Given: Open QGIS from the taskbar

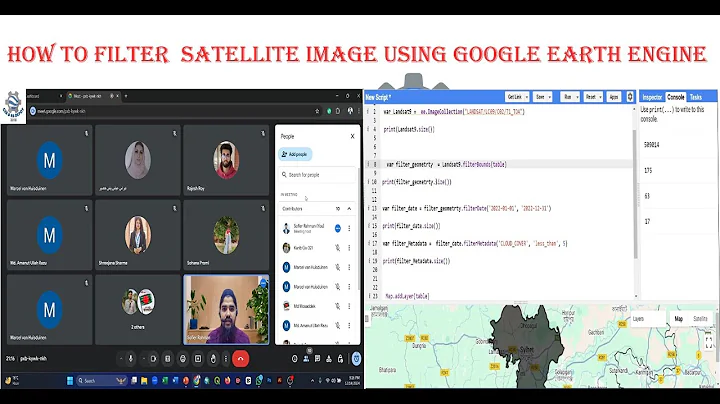Looking at the screenshot, I should pyautogui.click(x=217, y=381).
